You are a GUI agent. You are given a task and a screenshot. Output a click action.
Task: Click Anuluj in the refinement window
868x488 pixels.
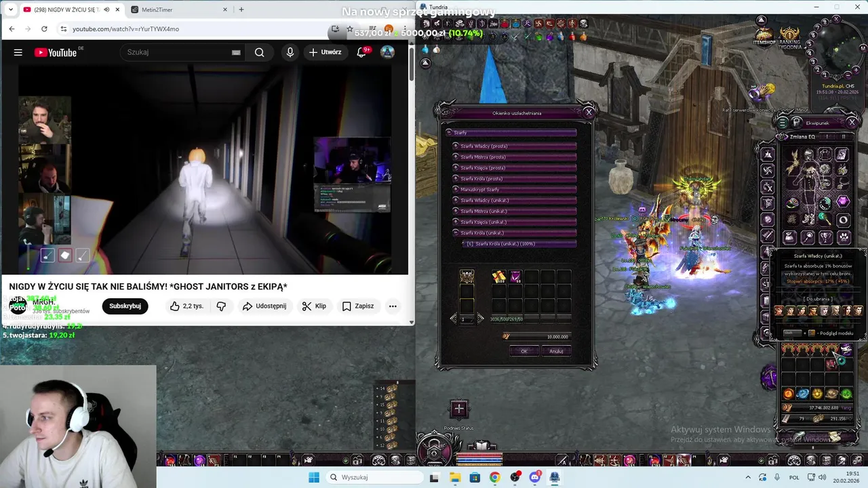[556, 351]
